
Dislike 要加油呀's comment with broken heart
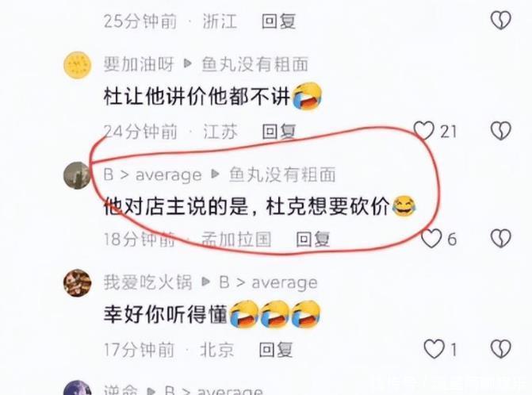[501, 131]
